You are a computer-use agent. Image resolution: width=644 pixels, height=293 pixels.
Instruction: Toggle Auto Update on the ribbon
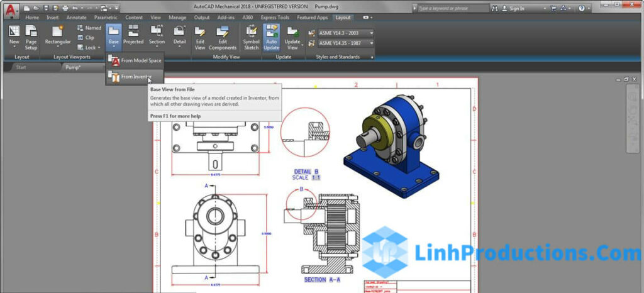272,38
